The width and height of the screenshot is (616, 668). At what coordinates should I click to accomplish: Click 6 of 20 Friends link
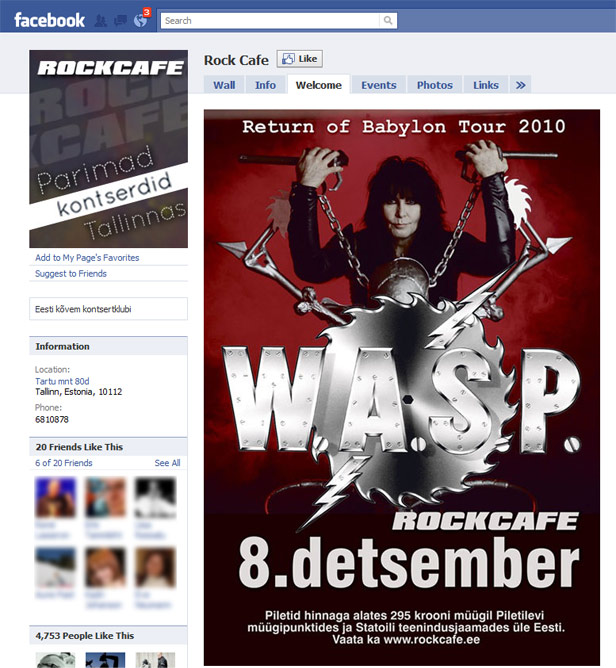point(64,463)
